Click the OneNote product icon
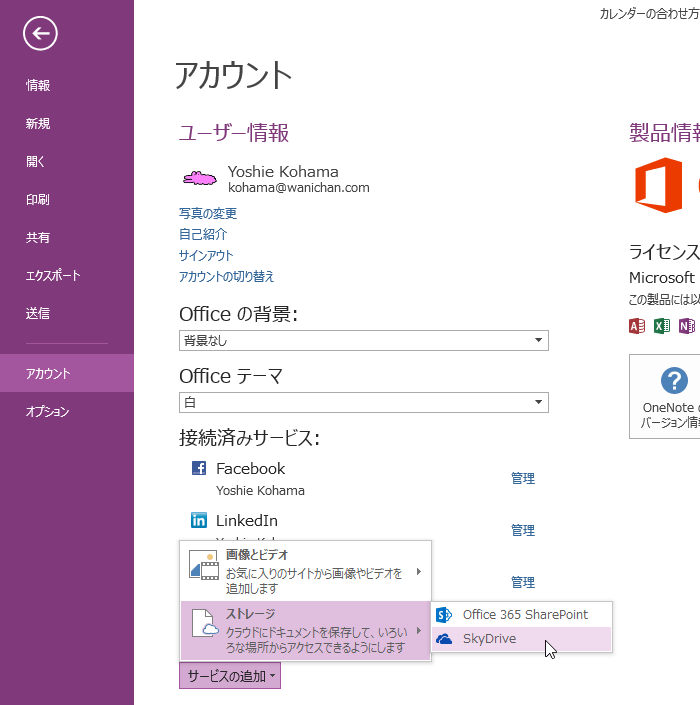 pyautogui.click(x=687, y=326)
